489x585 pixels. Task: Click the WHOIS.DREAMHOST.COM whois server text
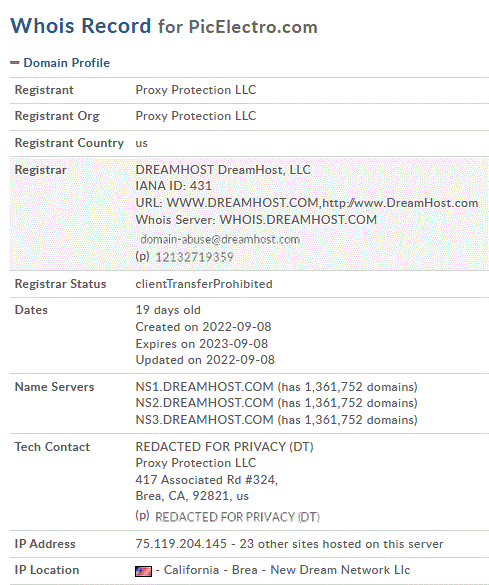pyautogui.click(x=298, y=220)
